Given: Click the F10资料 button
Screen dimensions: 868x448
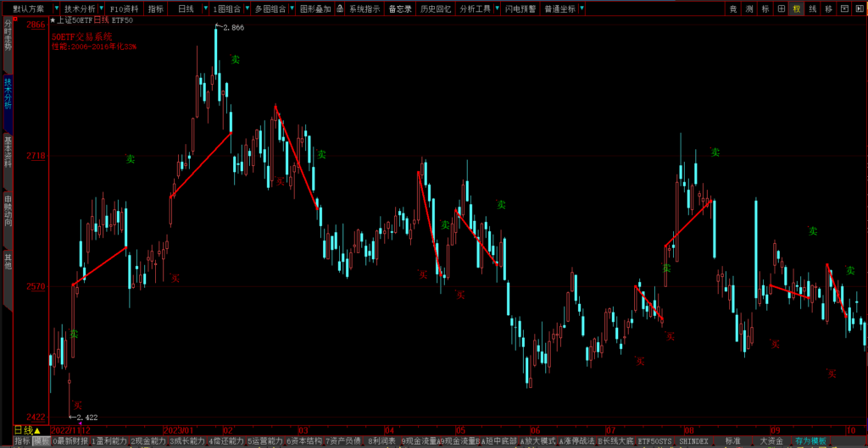Looking at the screenshot, I should pos(125,8).
